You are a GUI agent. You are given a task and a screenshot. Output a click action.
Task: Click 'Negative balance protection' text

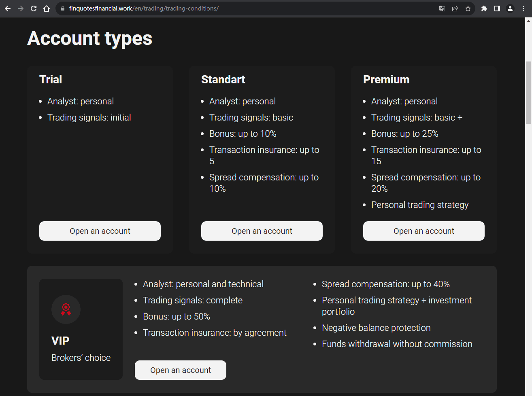coord(376,328)
